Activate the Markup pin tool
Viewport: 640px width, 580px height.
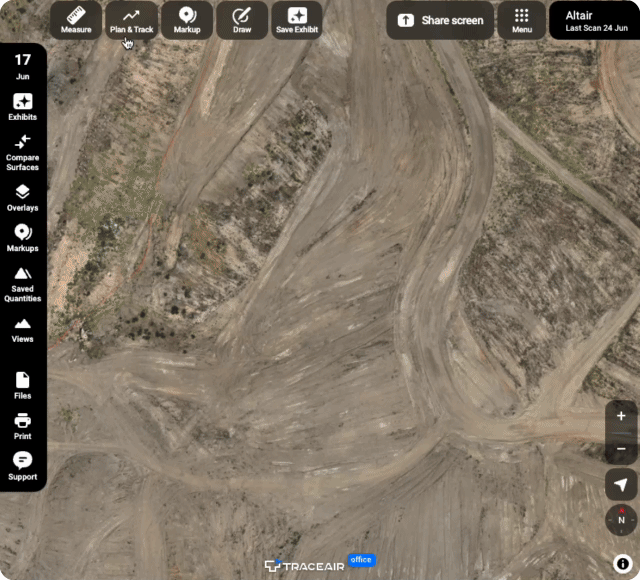pyautogui.click(x=187, y=20)
